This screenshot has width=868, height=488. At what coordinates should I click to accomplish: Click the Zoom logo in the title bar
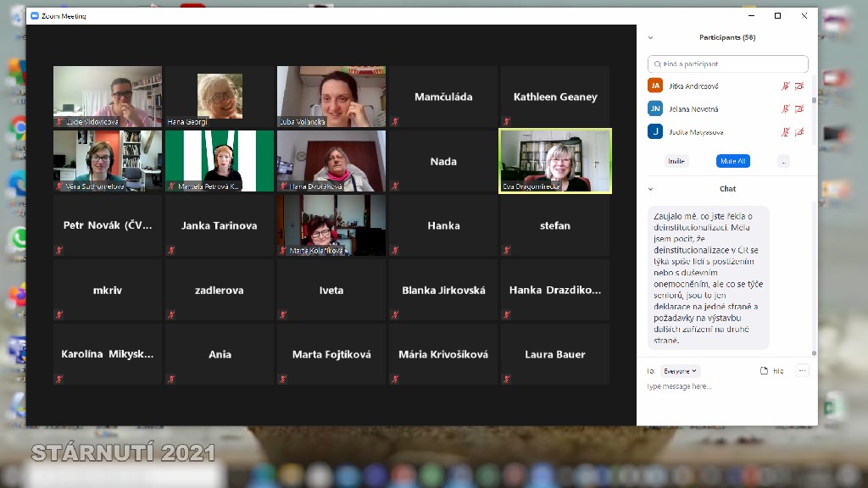[34, 16]
